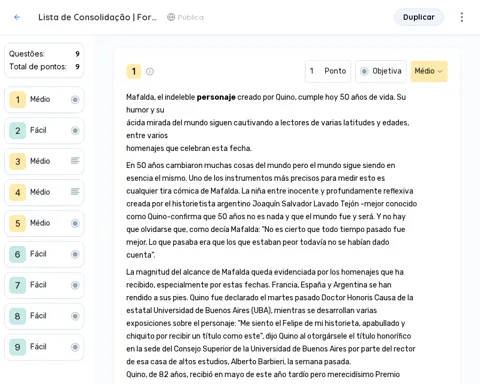The image size is (480, 384).
Task: Click the info icon beside question number 1
Action: click(150, 71)
